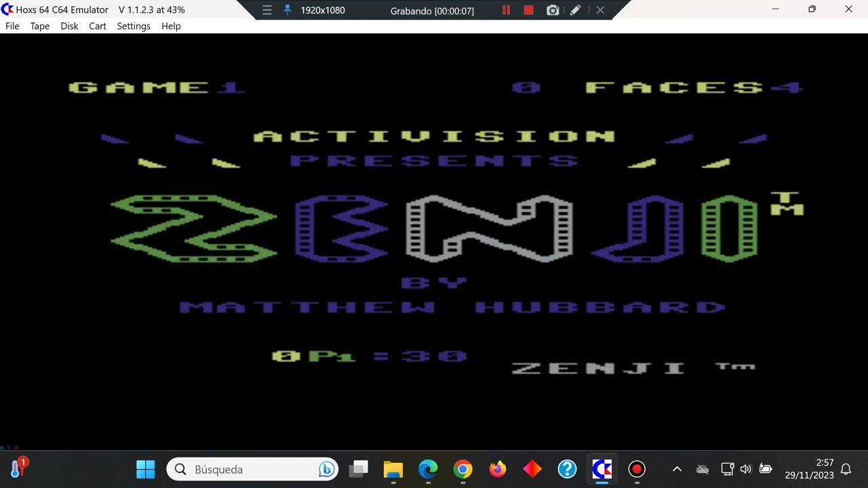The image size is (868, 488).
Task: Stop the screen recording
Action: click(x=529, y=10)
